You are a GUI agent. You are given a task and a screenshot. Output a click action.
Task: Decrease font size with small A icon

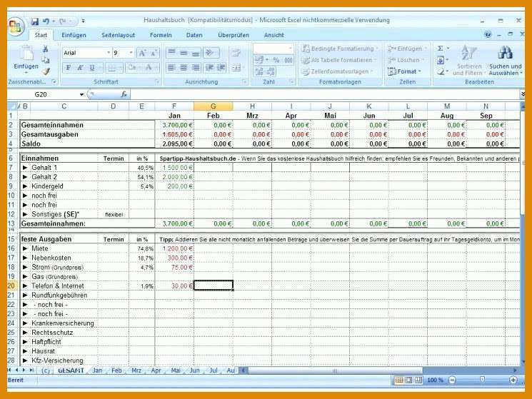pos(154,53)
